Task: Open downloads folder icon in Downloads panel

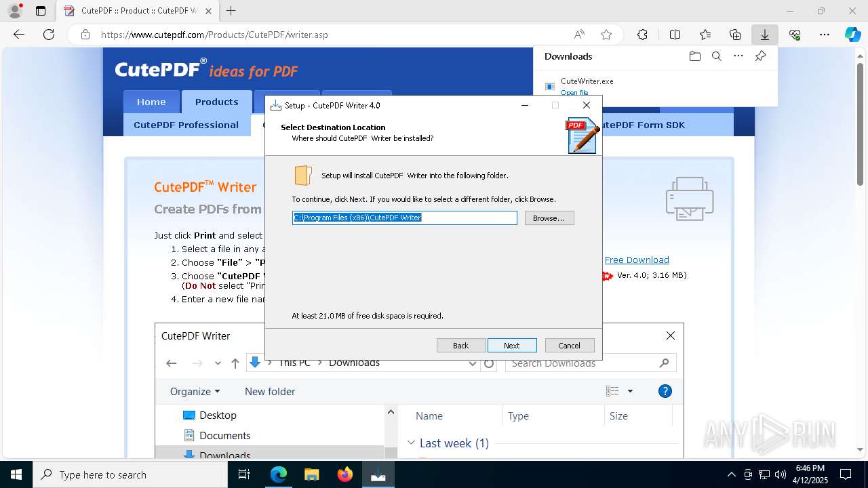Action: click(694, 56)
